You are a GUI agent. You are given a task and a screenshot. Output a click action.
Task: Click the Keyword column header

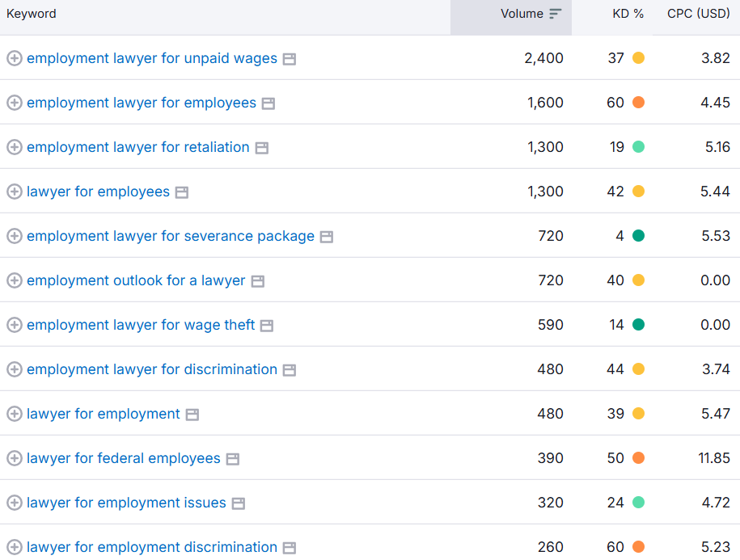tap(32, 14)
